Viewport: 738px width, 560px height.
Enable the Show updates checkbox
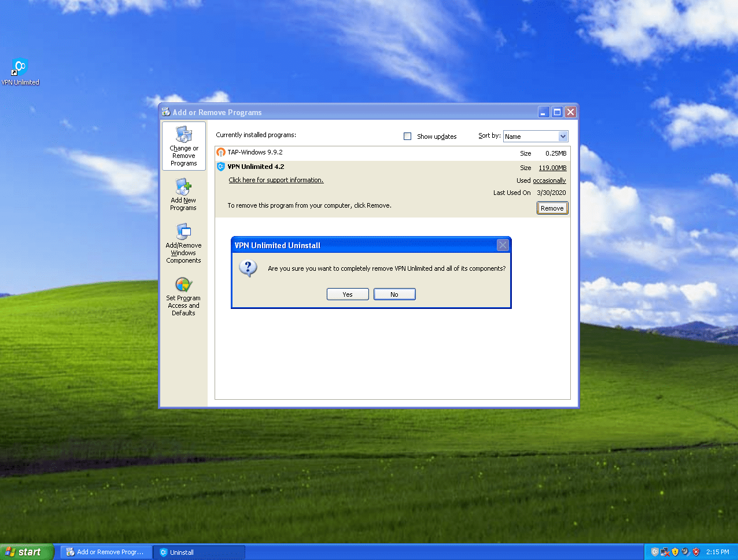click(x=408, y=136)
